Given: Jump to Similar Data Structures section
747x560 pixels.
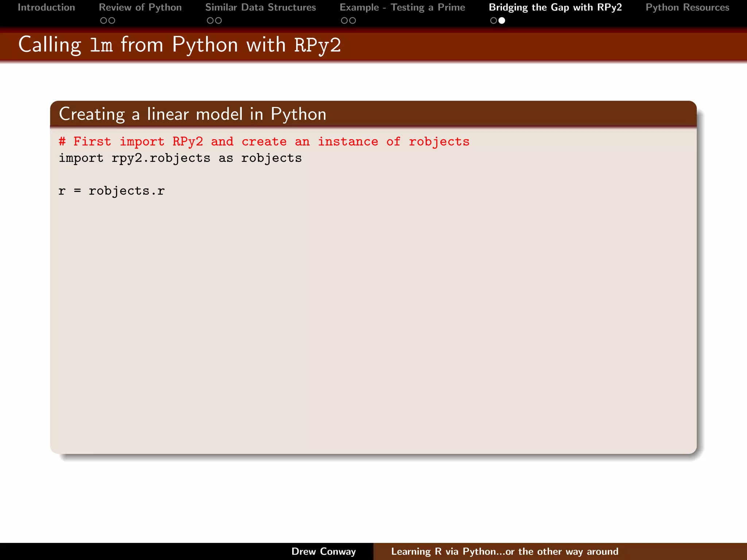Looking at the screenshot, I should [260, 7].
